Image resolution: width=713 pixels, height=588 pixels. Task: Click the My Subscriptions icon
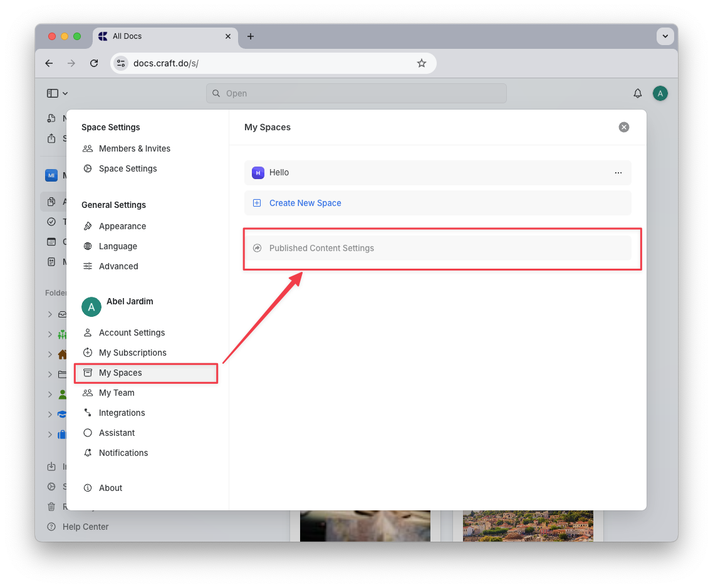coord(88,353)
